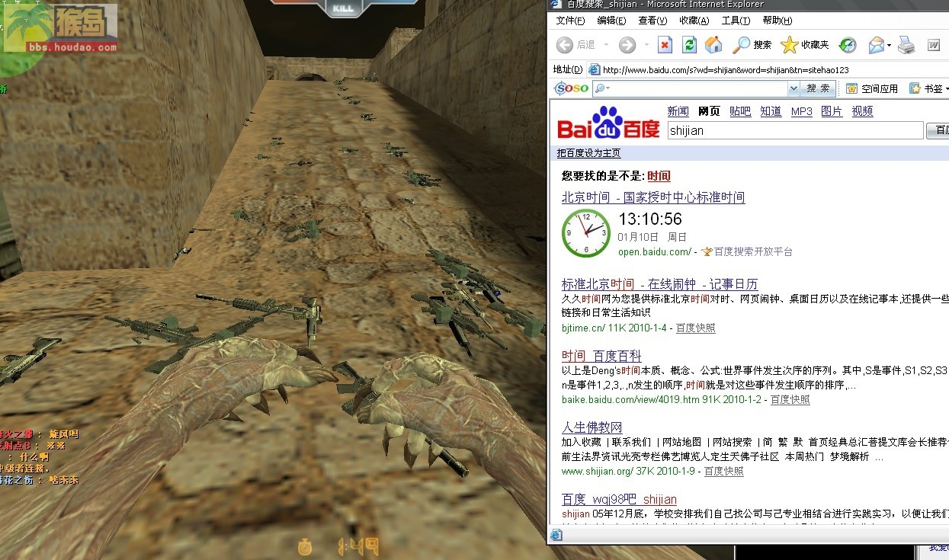
Task: Click the 13:10:56 time display
Action: pos(650,220)
